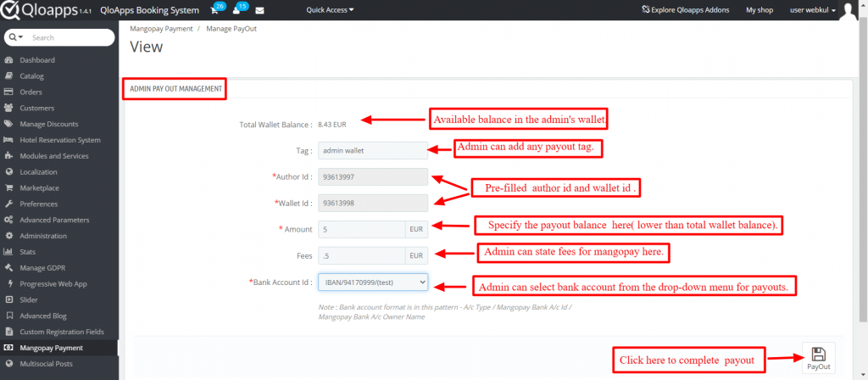Click the Qloapps logo
868x380 pixels.
(x=46, y=10)
